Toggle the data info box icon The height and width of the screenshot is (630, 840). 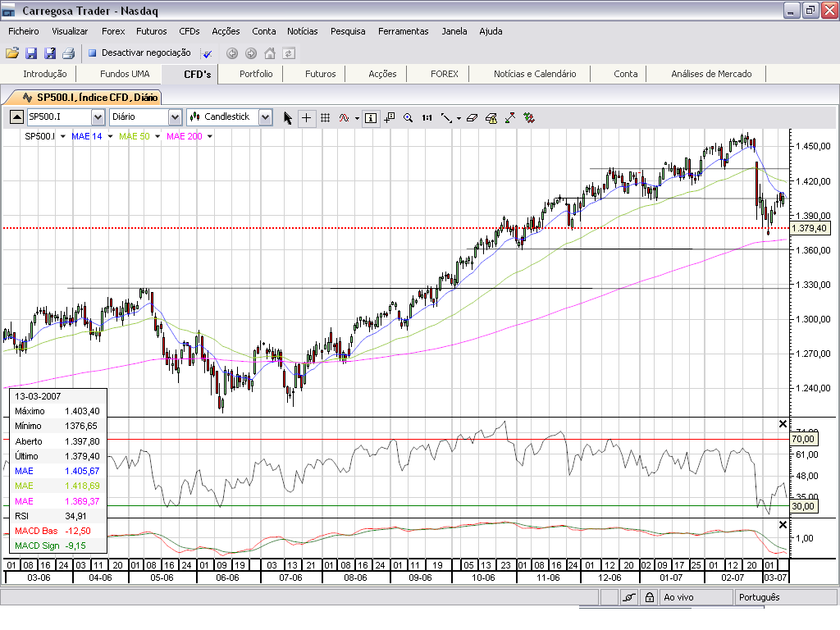click(x=371, y=117)
